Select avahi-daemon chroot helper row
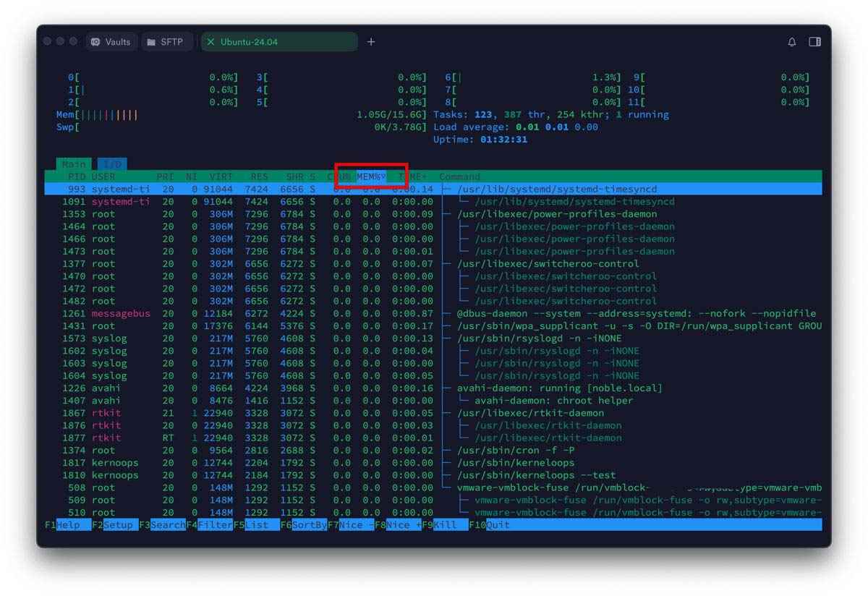Screen dimensions: 868x596 pyautogui.click(x=433, y=401)
